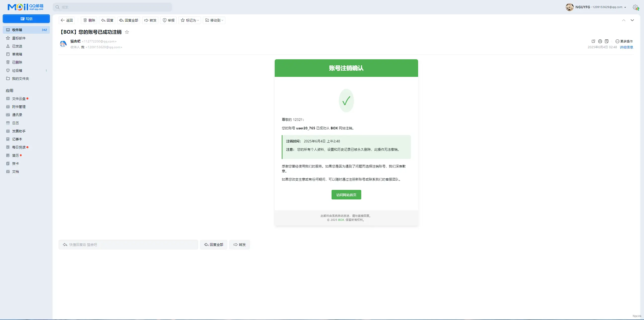Open the 日历 calendar app
The height and width of the screenshot is (320, 644).
pyautogui.click(x=15, y=123)
